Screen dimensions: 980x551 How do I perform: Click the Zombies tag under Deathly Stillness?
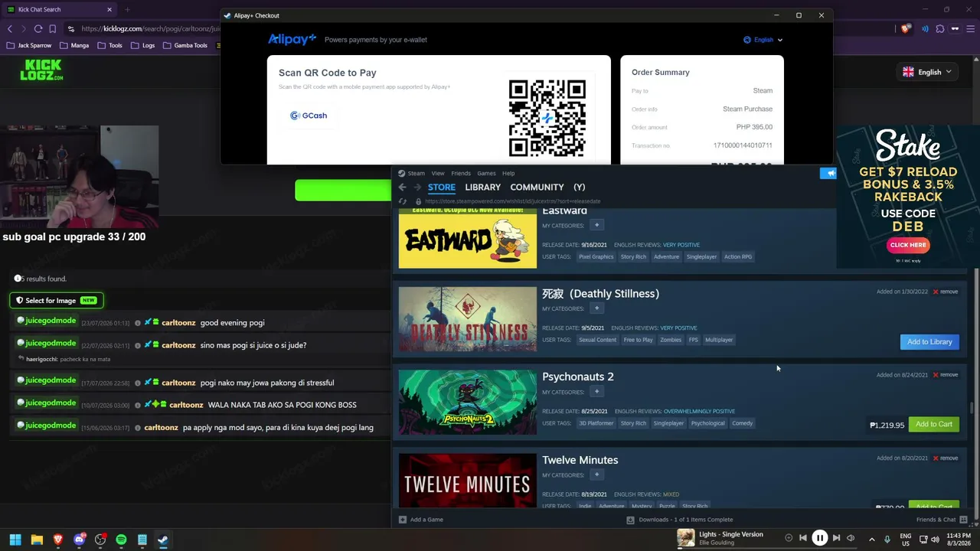point(671,340)
